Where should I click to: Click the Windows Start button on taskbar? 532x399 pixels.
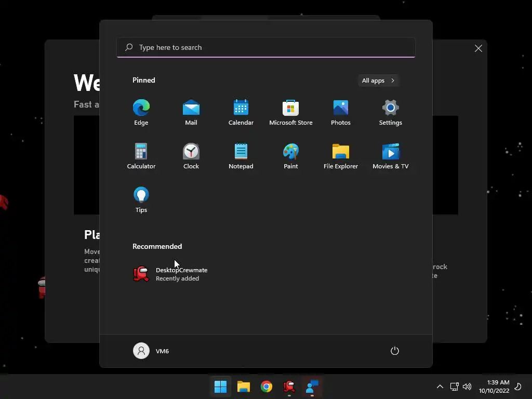point(220,387)
